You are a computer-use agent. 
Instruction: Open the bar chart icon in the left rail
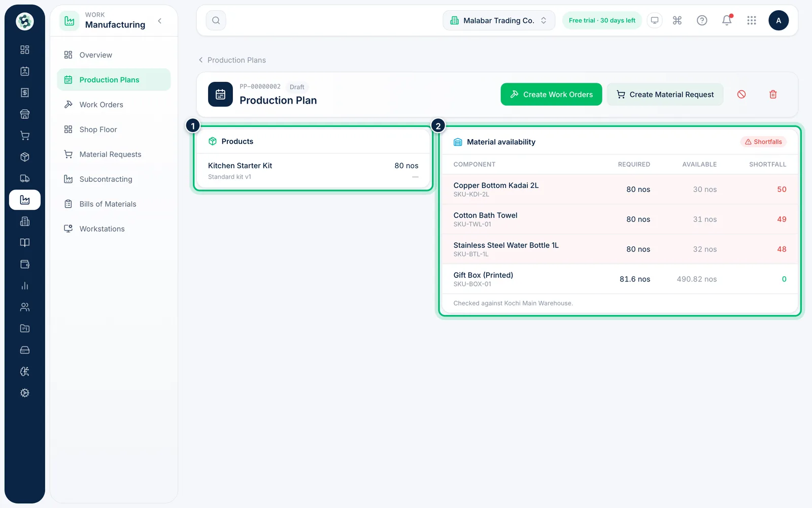tap(24, 285)
